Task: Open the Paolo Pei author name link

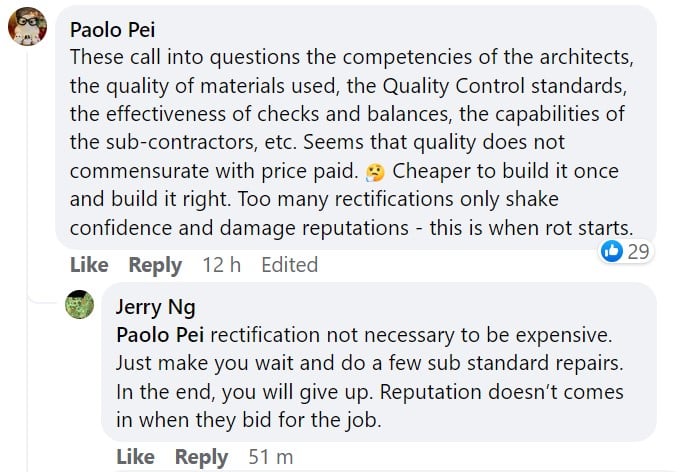Action: click(x=113, y=30)
